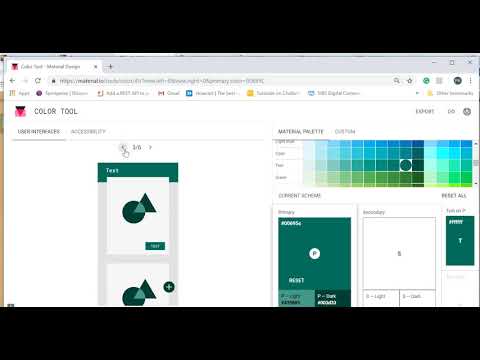
Task: Open the Gmail bookmark
Action: [169, 93]
